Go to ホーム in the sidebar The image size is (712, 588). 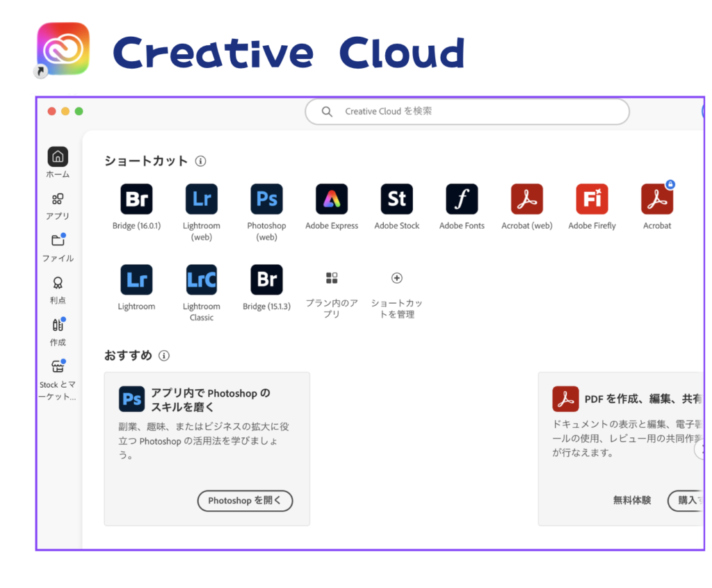58,157
